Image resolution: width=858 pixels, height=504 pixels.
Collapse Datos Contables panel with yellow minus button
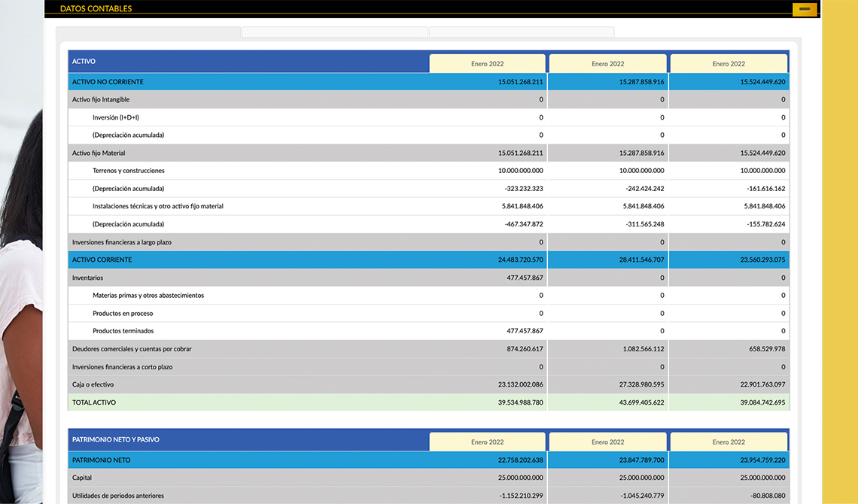pos(805,9)
